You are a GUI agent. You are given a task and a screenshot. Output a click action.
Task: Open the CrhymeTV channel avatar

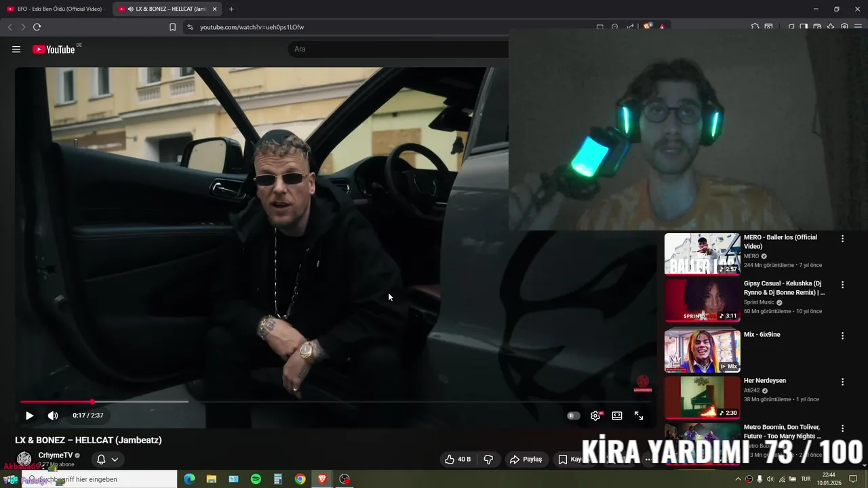point(24,460)
